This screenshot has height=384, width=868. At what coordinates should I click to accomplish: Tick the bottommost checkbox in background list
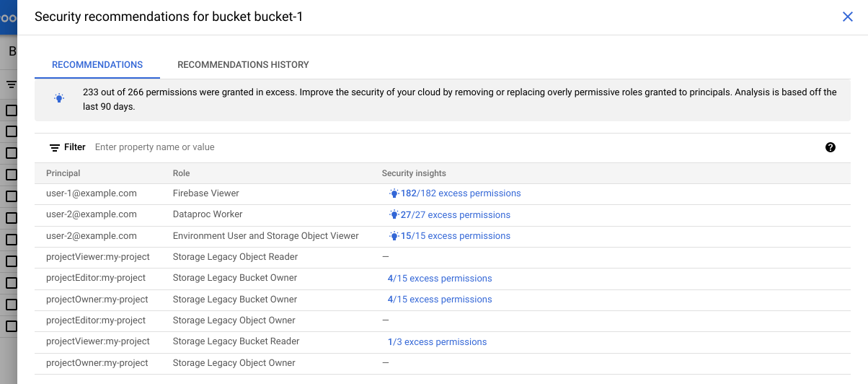(12, 326)
